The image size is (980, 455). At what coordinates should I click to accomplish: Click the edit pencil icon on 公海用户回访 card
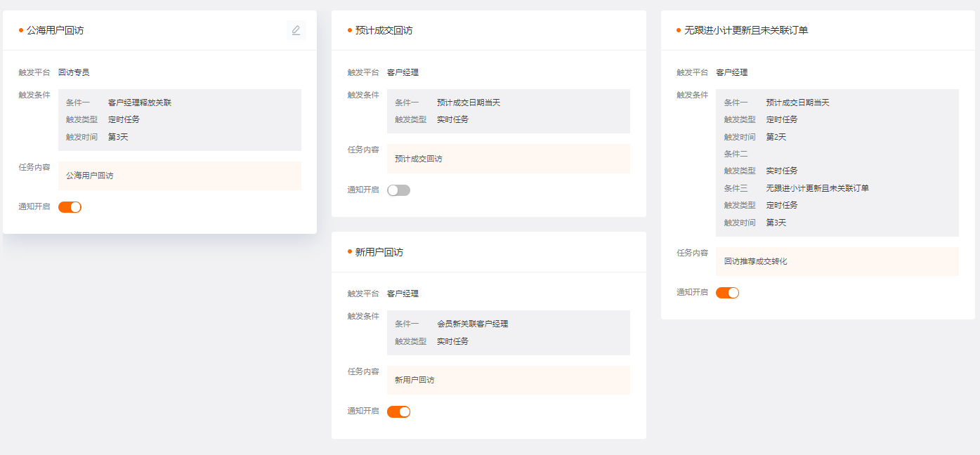click(296, 30)
